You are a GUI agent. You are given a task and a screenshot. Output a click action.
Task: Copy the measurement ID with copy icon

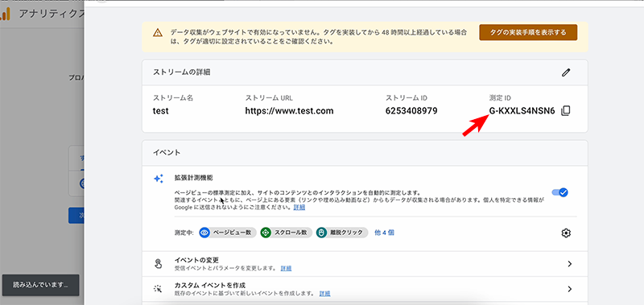(x=566, y=110)
